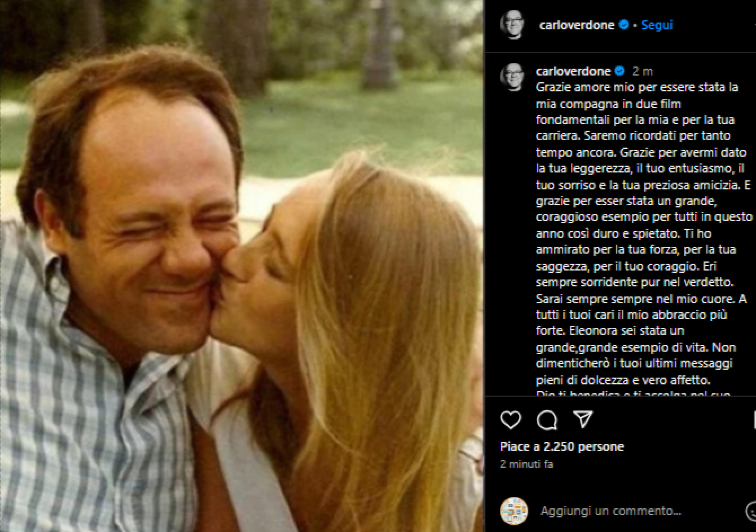756x532 pixels.
Task: Open carloverdone profile from the header username
Action: (576, 25)
